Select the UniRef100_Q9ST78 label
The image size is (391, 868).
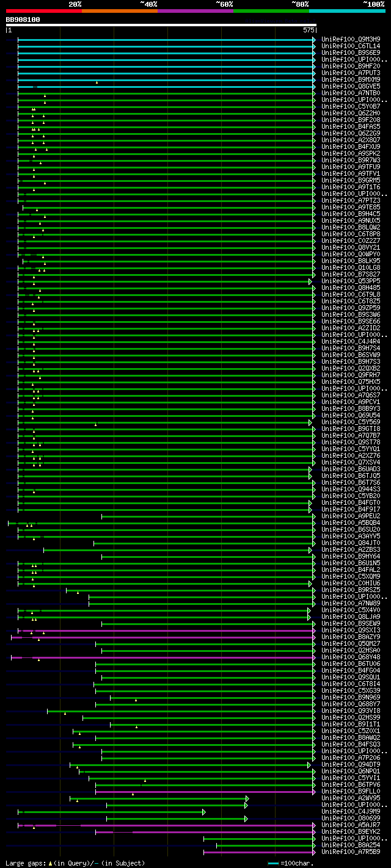(351, 443)
